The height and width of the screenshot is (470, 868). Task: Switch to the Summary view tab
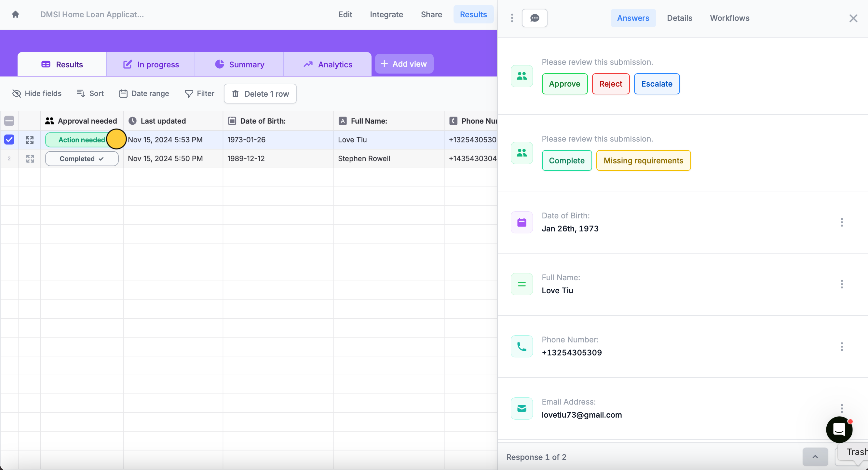(x=239, y=64)
